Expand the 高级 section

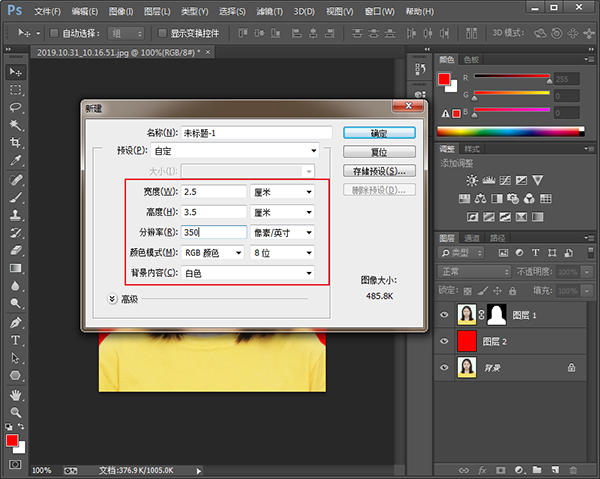point(112,298)
